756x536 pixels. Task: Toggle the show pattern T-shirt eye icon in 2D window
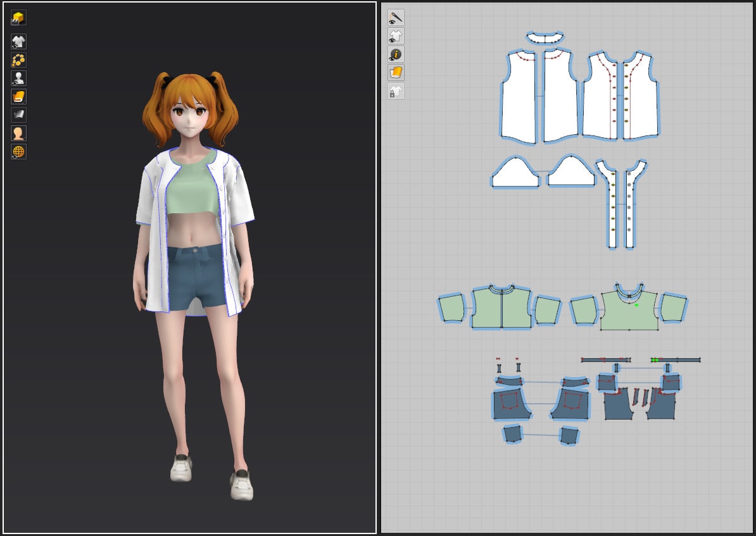[x=396, y=36]
